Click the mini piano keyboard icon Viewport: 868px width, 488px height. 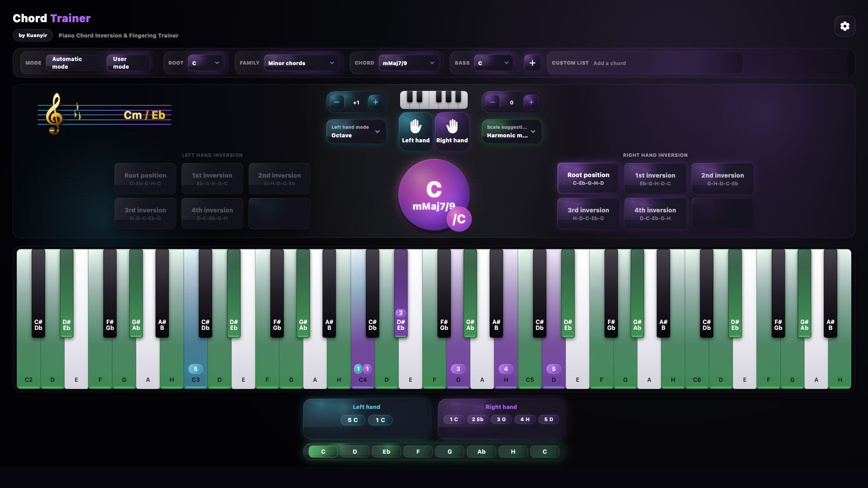click(x=434, y=100)
